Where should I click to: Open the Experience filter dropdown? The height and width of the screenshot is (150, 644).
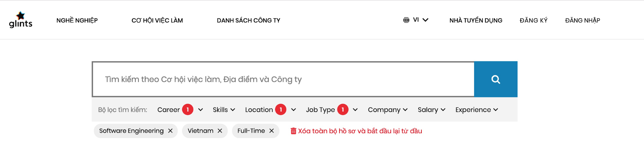click(x=476, y=110)
